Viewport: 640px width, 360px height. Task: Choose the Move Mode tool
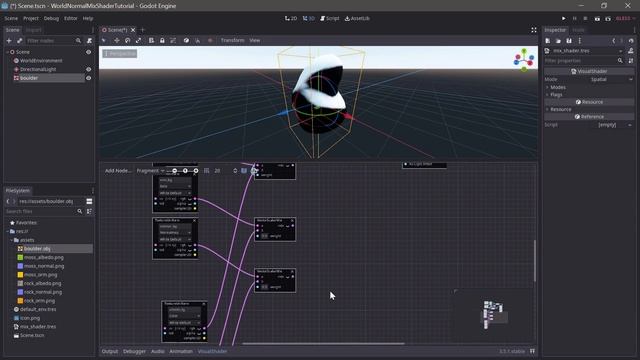coord(117,40)
